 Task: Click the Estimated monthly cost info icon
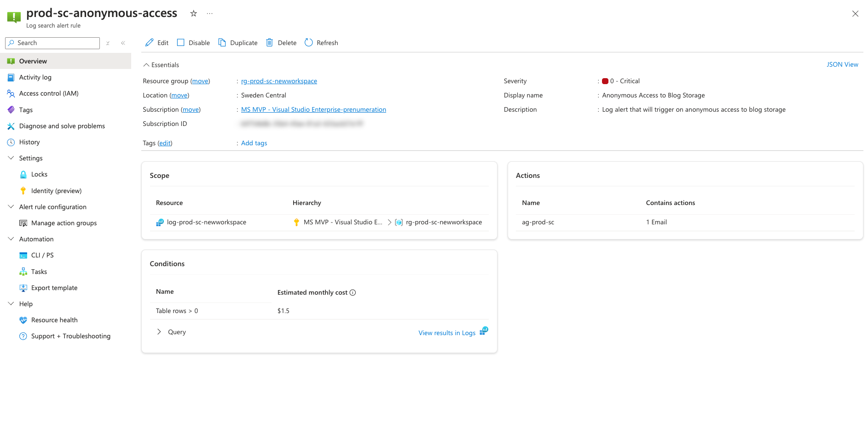(353, 292)
